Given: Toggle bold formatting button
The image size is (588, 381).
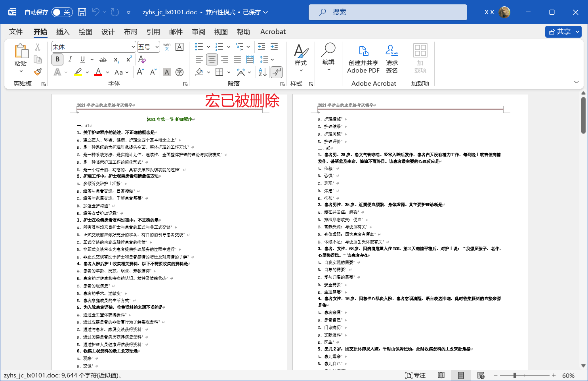Looking at the screenshot, I should click(57, 59).
